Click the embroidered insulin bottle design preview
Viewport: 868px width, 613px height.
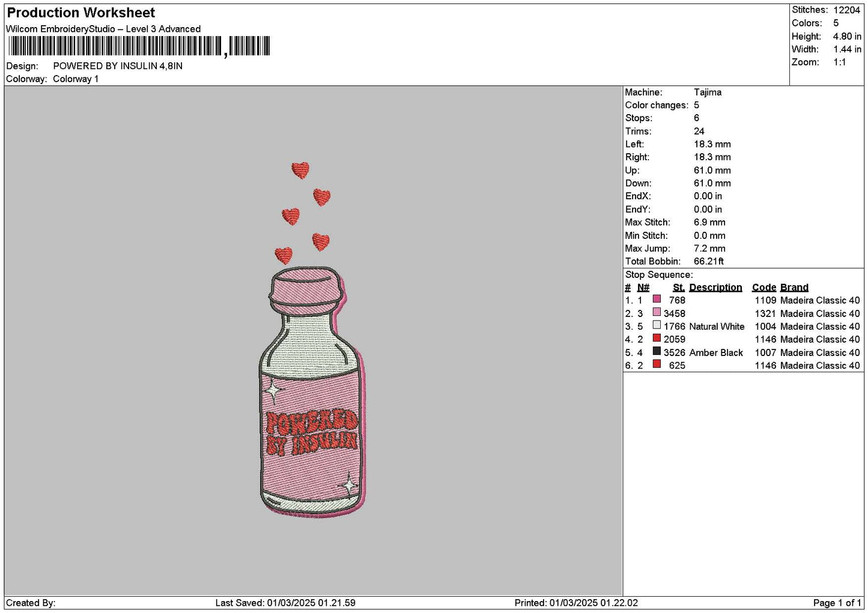point(312,340)
